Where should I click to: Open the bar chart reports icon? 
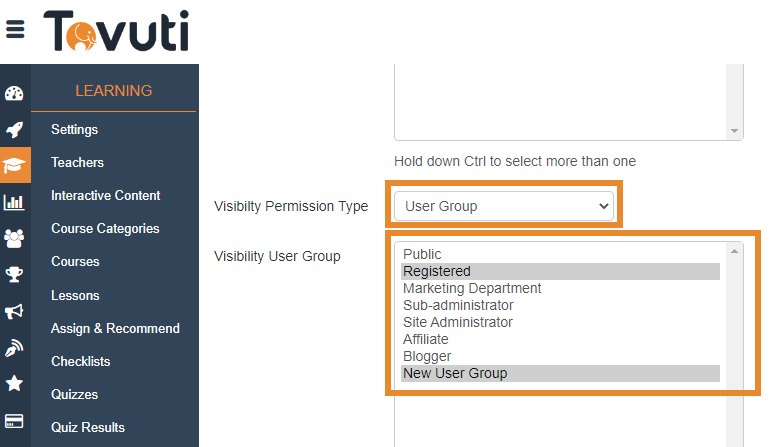coord(15,202)
